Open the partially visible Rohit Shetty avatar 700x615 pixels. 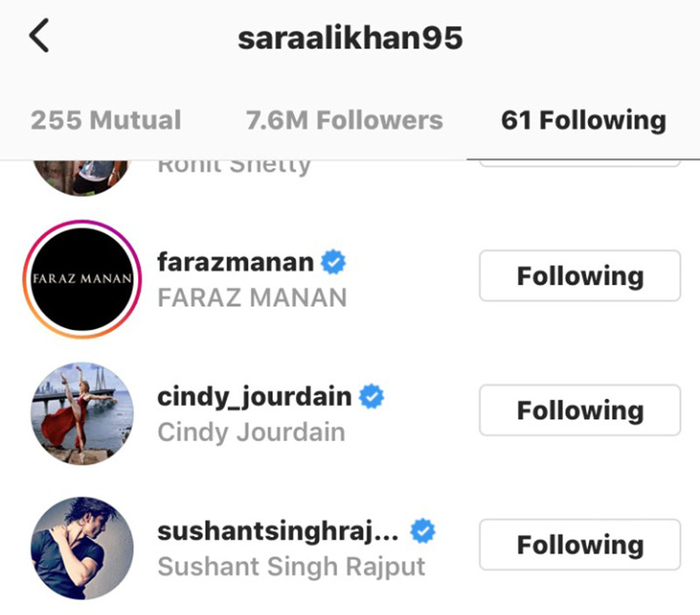(82, 178)
